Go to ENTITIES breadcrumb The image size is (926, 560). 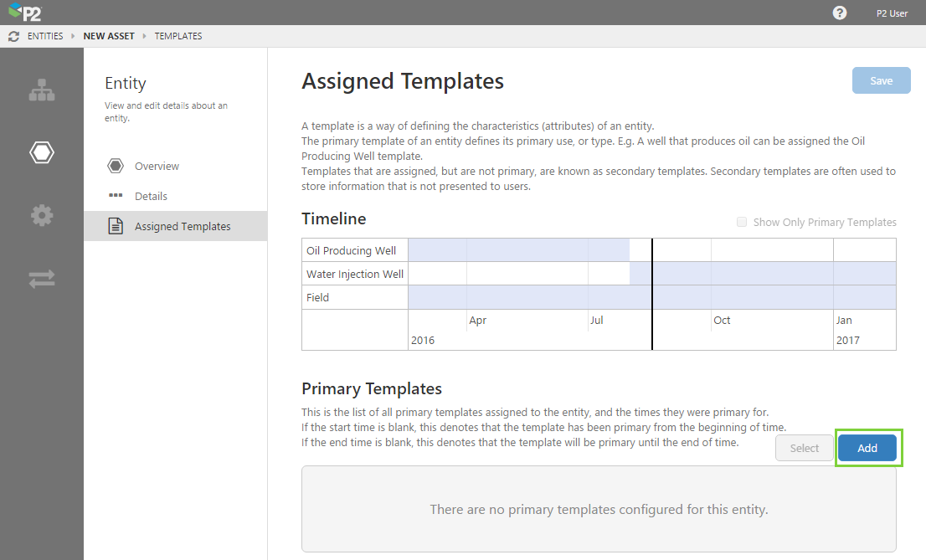click(45, 36)
